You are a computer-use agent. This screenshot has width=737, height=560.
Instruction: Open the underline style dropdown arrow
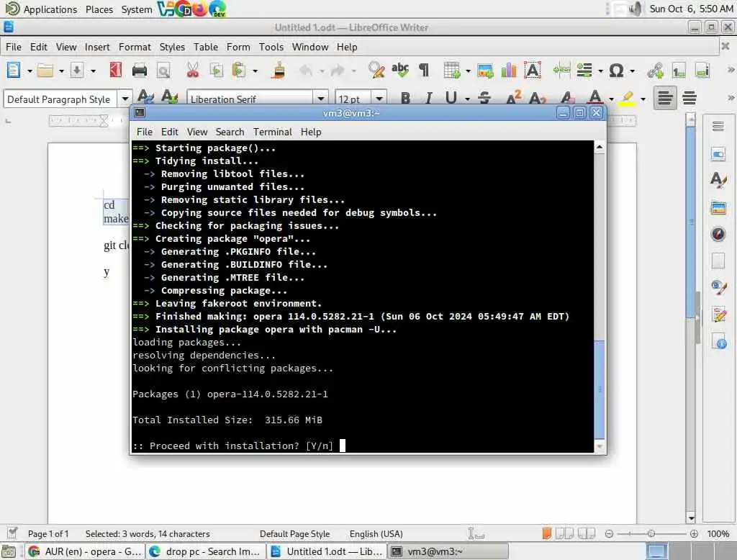tap(467, 99)
